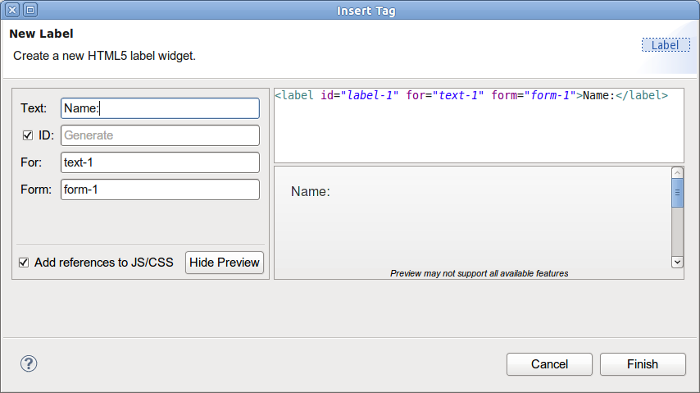Toggle the ID generate checkbox
Image resolution: width=700 pixels, height=393 pixels.
point(28,135)
